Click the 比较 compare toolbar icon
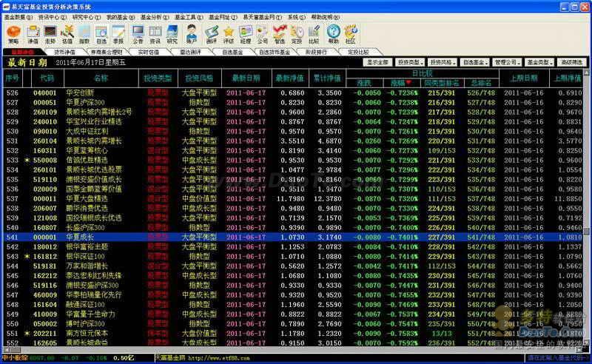 point(314,34)
